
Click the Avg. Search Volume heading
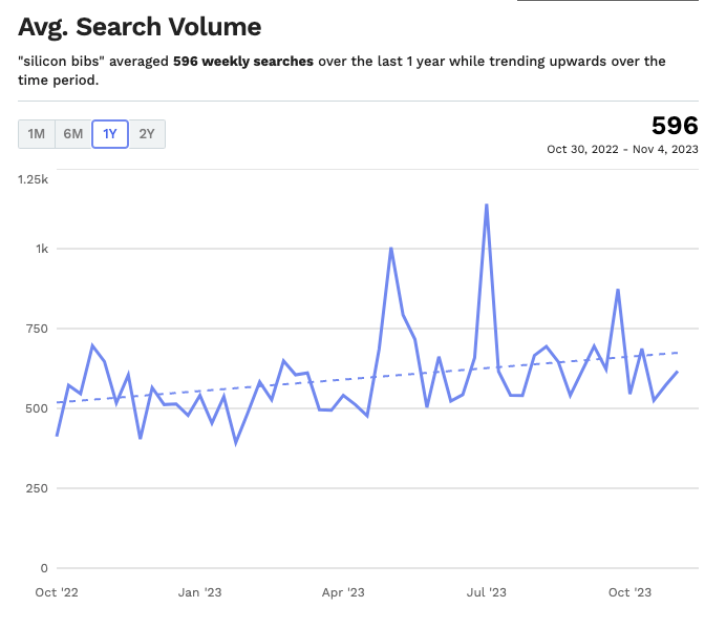click(139, 27)
